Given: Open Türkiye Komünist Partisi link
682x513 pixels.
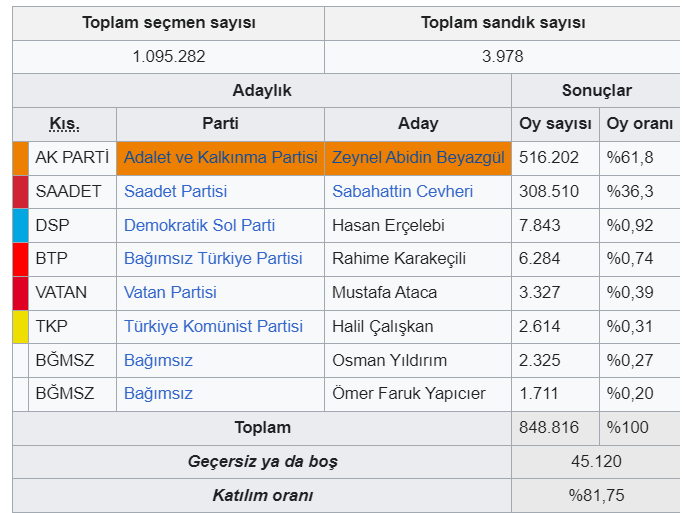Looking at the screenshot, I should click(213, 327).
